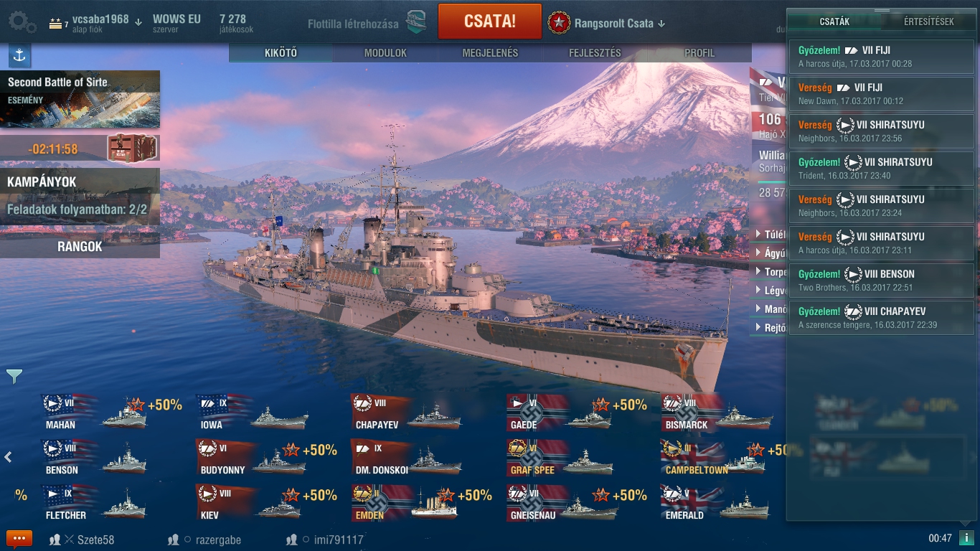Screen dimensions: 980x551
Task: Click the flotilla creation ship icon
Action: [417, 23]
